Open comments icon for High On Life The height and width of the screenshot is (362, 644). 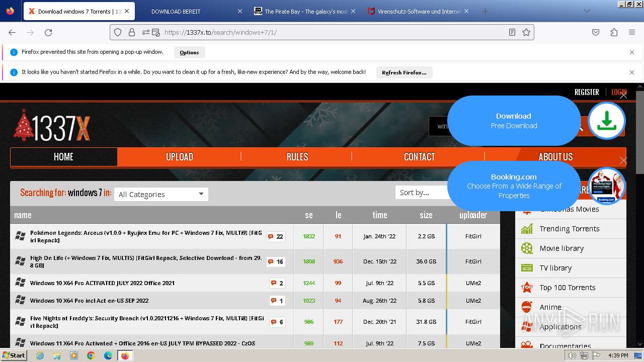[276, 261]
